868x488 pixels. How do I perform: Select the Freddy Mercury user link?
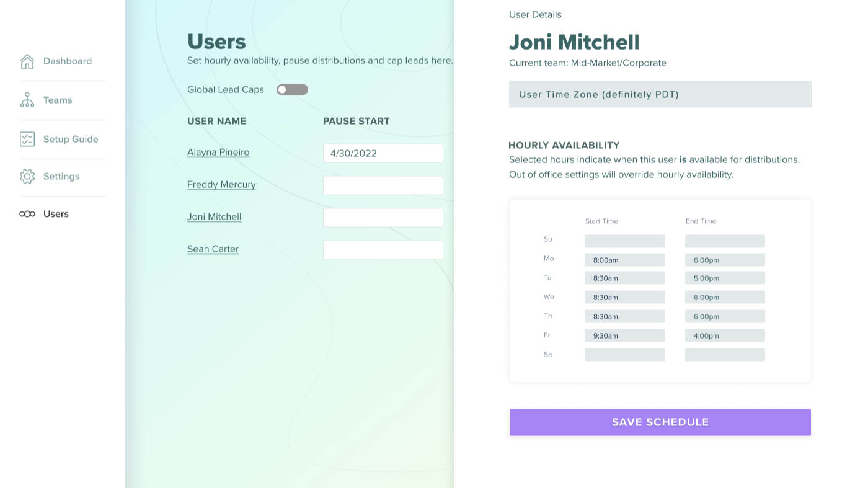221,185
